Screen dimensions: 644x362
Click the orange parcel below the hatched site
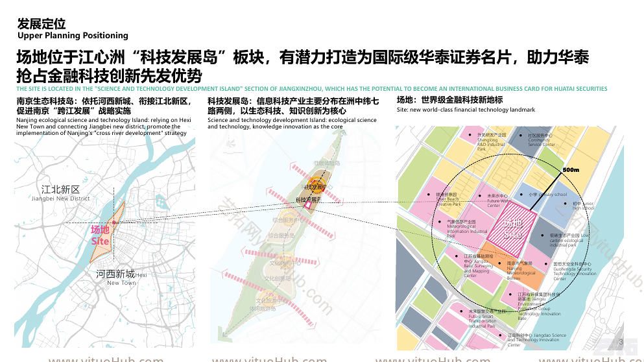[x=514, y=267]
